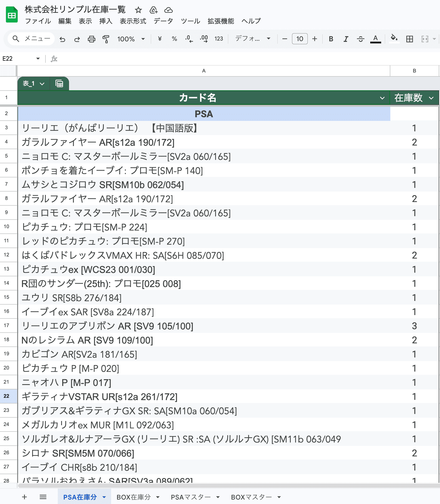The height and width of the screenshot is (504, 440).
Task: Click the document title 株式会社リンプル在庫一覧
Action: coord(75,10)
